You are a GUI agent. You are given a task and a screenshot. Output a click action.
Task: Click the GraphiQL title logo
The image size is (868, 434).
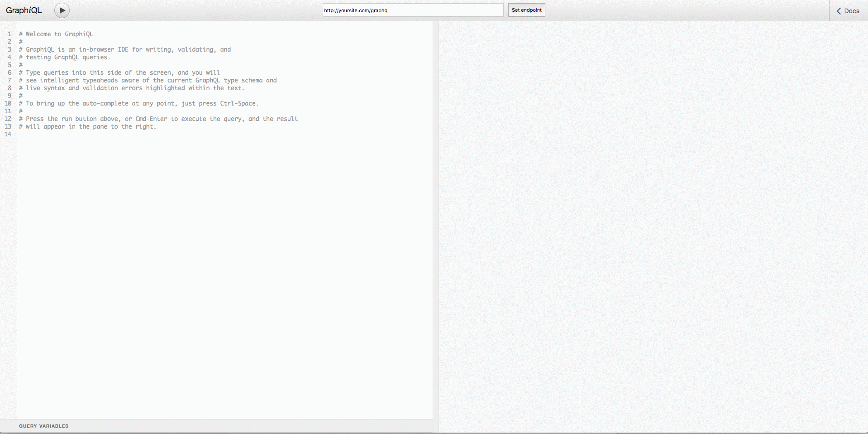click(24, 10)
